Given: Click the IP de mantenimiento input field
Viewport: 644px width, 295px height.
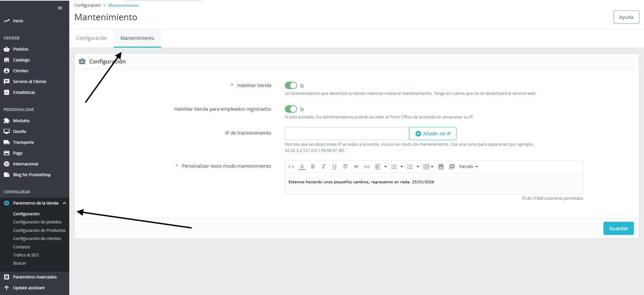Looking at the screenshot, I should coord(347,133).
